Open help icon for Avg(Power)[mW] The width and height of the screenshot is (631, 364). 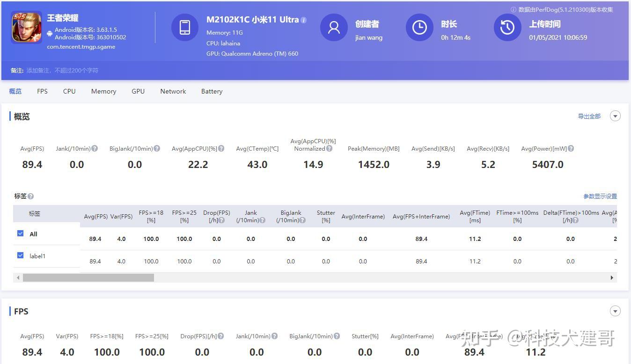(x=571, y=148)
